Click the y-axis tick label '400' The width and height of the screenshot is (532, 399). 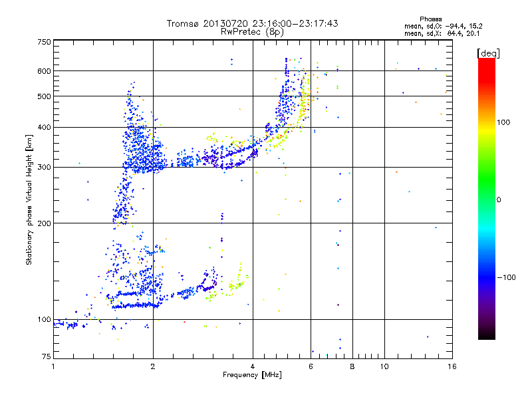[44, 128]
